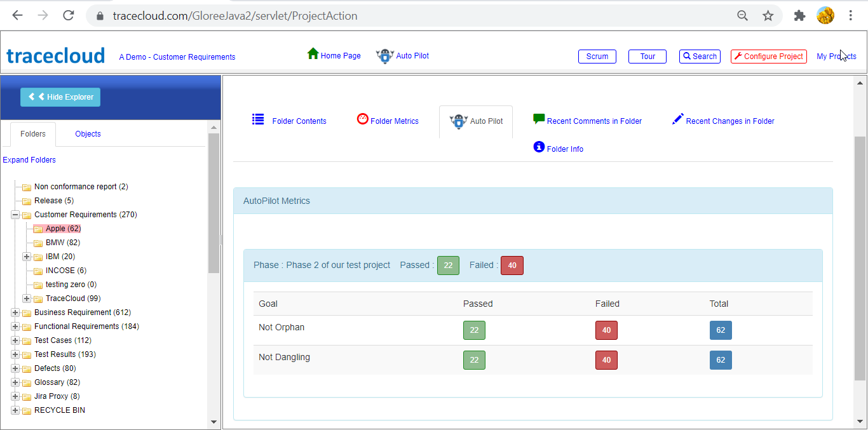Click the Hide Explorer button
The width and height of the screenshot is (868, 430).
click(x=60, y=97)
